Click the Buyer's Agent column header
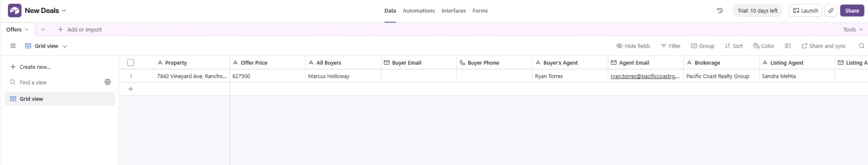Screen dimensions: 868x165 point(570,63)
